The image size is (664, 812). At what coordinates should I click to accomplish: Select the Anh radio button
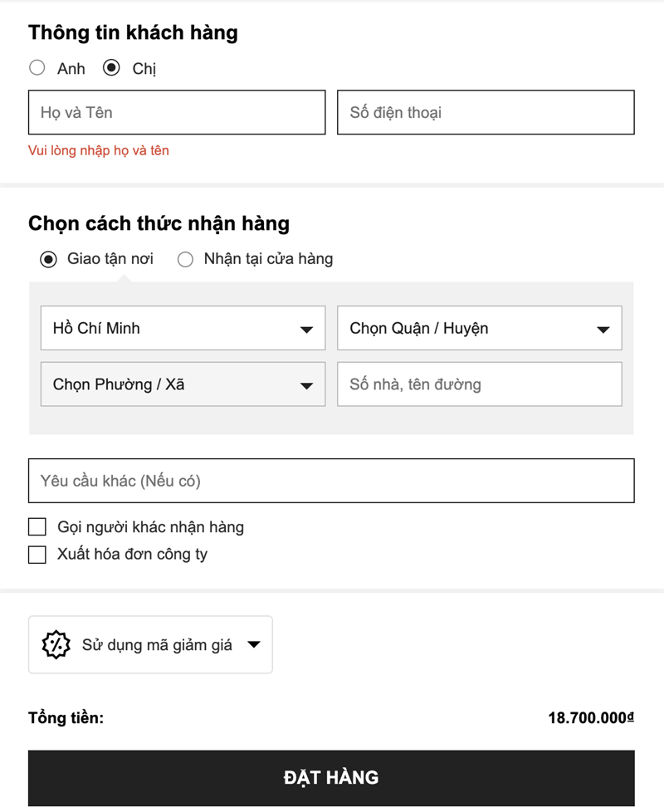(x=37, y=67)
